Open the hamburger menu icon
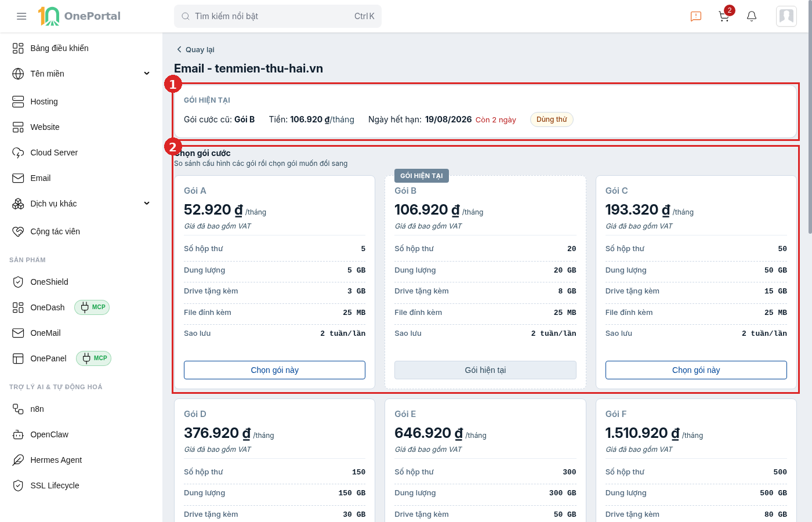Screen dimensions: 812x522 click(21, 16)
